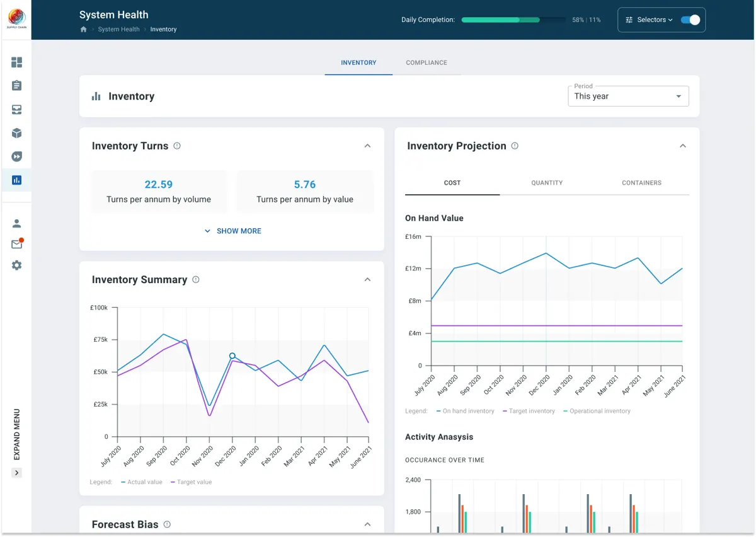Collapse the Inventory Projection card
The width and height of the screenshot is (756, 537).
(x=683, y=146)
